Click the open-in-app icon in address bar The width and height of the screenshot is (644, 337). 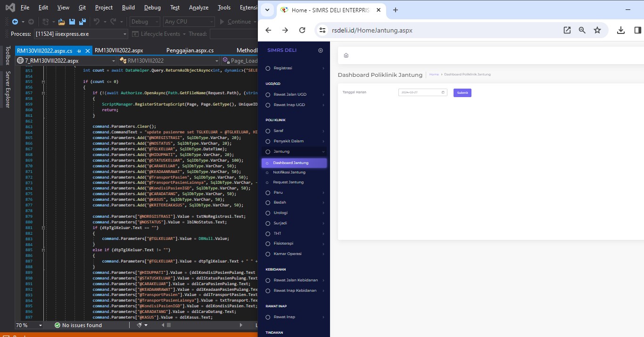(x=567, y=30)
